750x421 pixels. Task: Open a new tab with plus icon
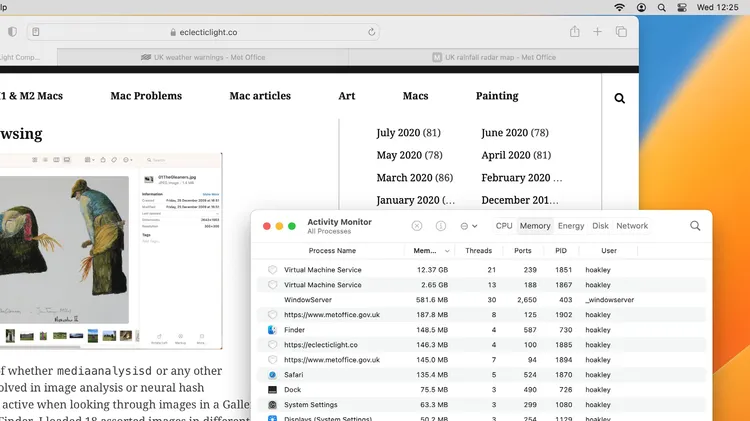pos(598,32)
